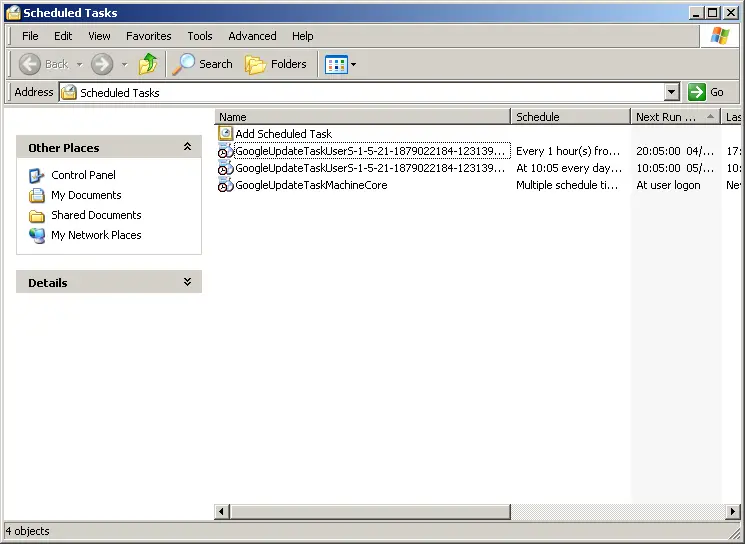Open Back history dropdown arrow
745x544 pixels.
coord(79,65)
